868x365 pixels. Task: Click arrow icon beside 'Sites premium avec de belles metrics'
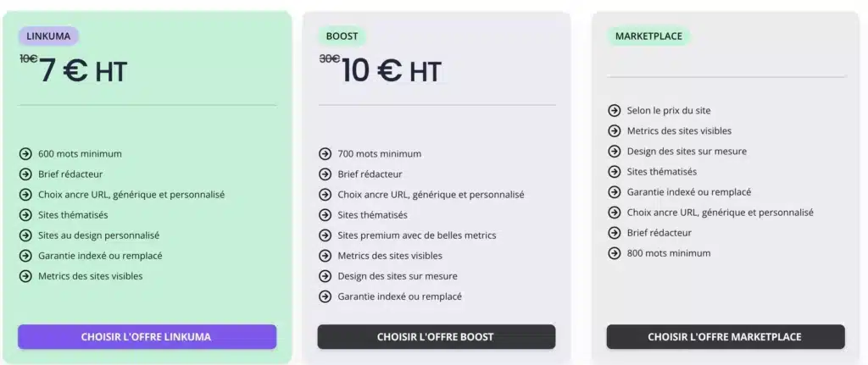325,235
